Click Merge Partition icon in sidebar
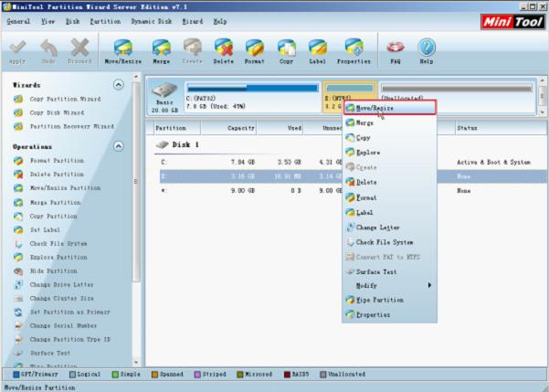The height and width of the screenshot is (392, 549). [18, 203]
